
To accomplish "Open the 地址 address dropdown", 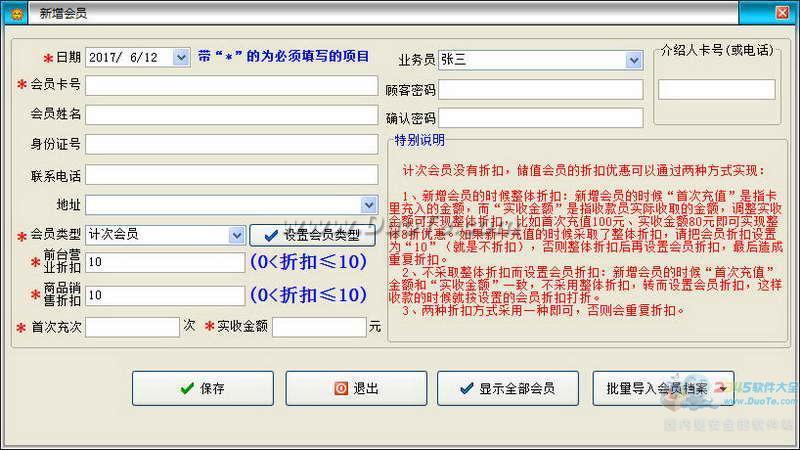I will point(369,205).
